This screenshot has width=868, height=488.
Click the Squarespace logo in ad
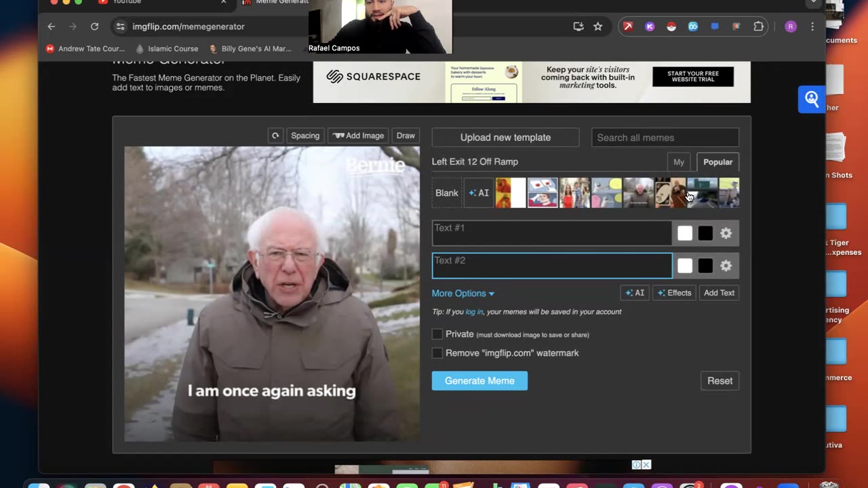click(373, 77)
